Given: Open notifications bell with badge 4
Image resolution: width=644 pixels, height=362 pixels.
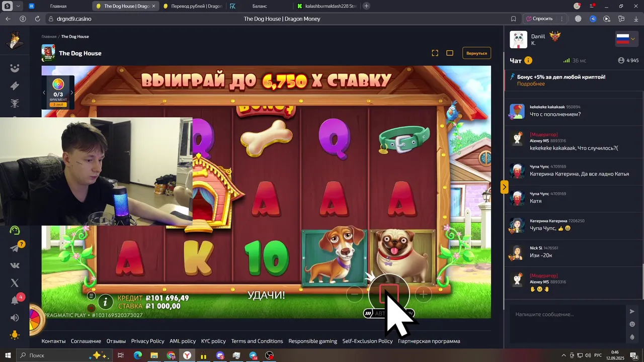Looking at the screenshot, I should [x=15, y=300].
